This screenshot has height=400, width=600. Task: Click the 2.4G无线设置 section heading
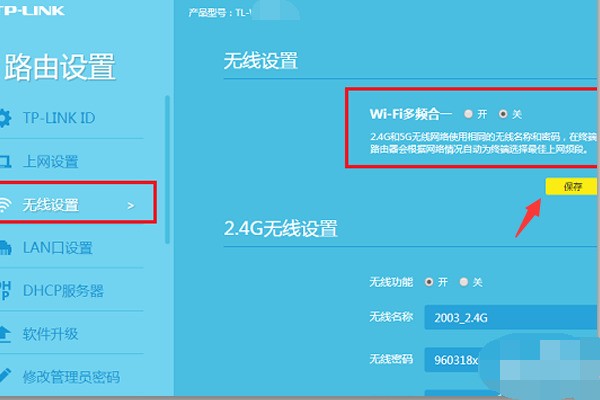[280, 229]
